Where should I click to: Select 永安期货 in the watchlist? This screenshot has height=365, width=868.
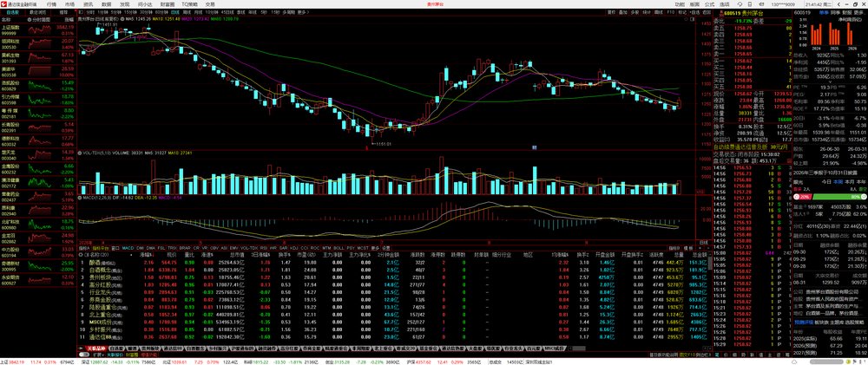[38, 279]
